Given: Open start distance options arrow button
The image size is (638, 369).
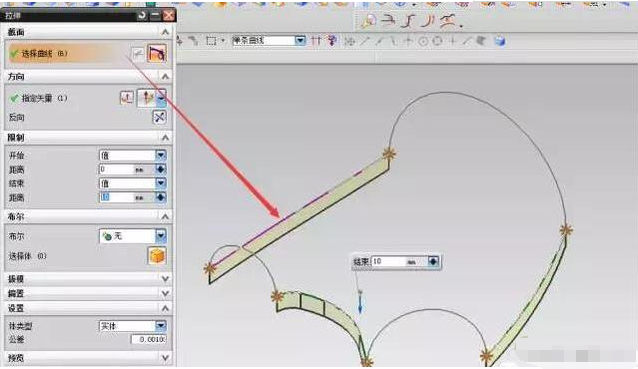Looking at the screenshot, I should tap(161, 169).
